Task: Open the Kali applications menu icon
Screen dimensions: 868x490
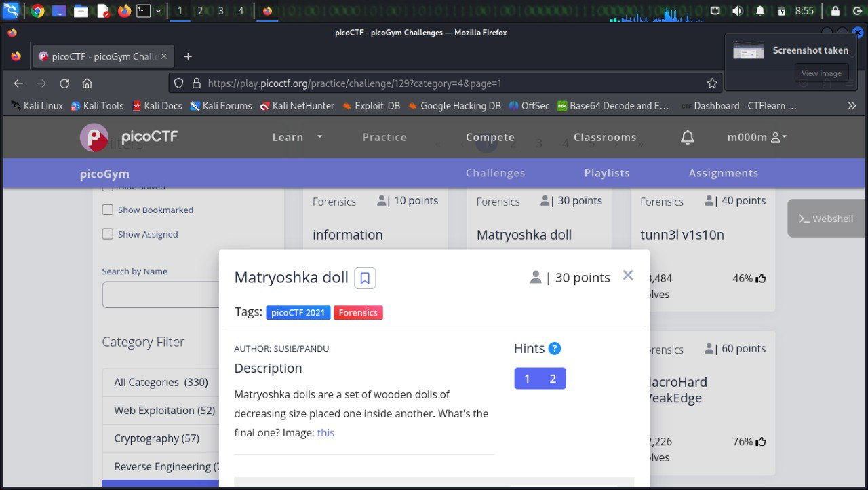Action: tap(11, 10)
